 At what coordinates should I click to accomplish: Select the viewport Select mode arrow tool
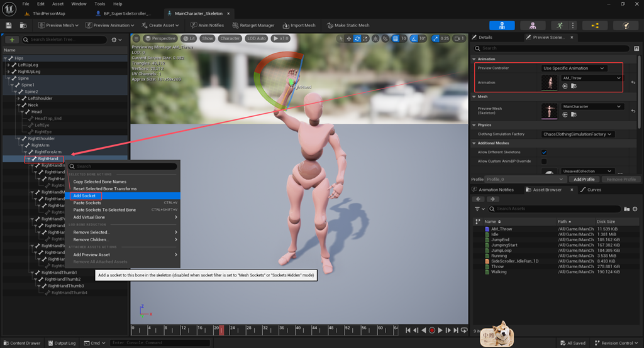tap(340, 38)
